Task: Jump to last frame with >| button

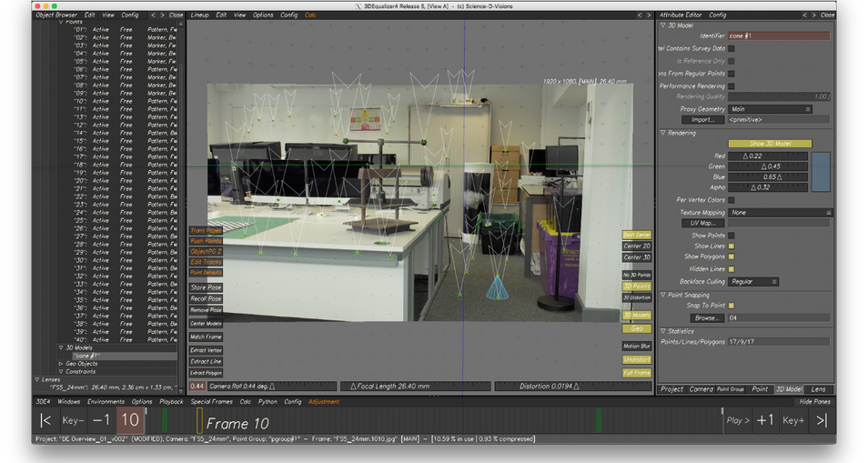Action: [x=822, y=420]
